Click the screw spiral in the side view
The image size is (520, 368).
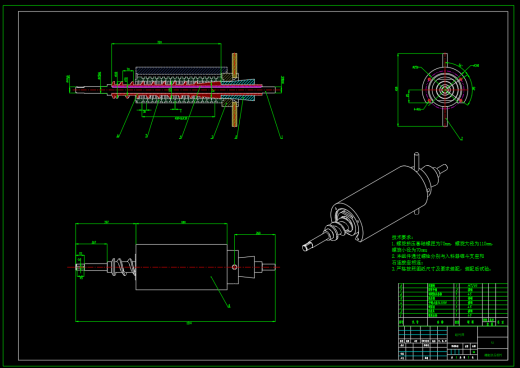122,267
